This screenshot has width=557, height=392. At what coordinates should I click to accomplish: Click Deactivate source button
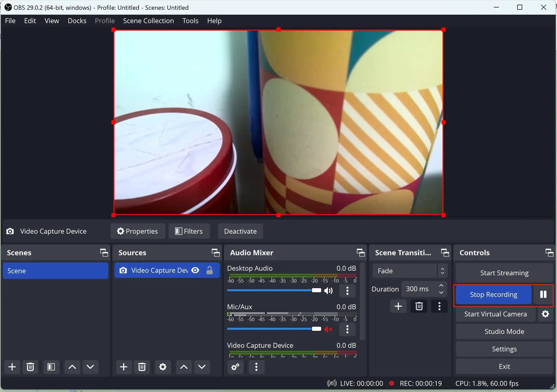pyautogui.click(x=240, y=231)
